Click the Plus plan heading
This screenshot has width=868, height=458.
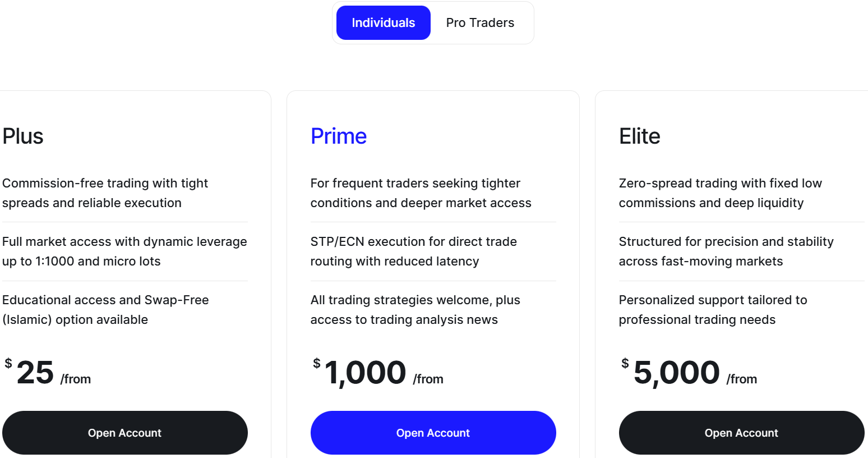(23, 136)
